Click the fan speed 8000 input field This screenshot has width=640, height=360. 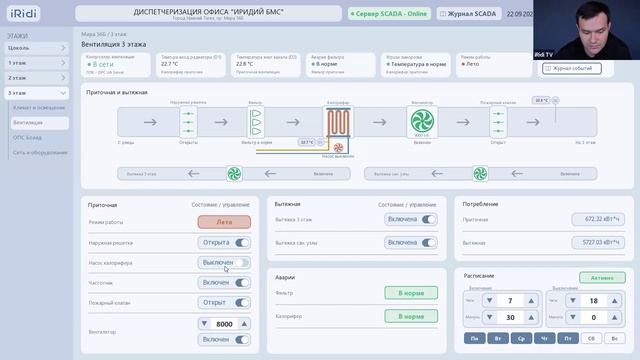(224, 324)
